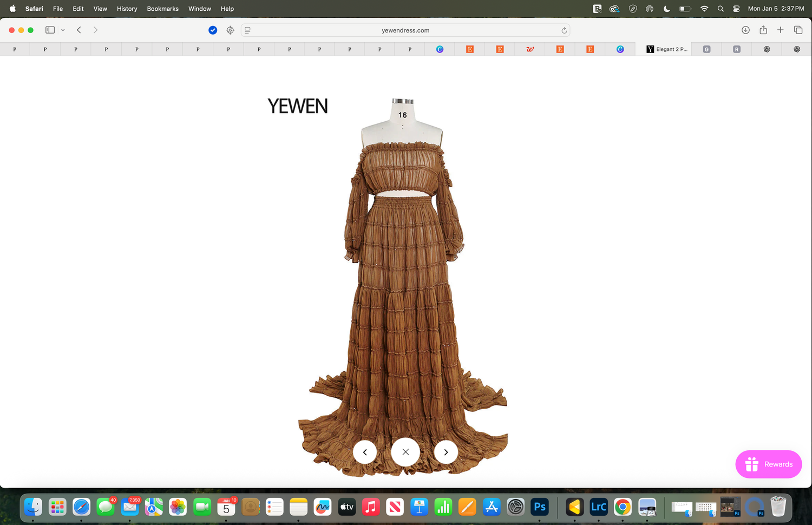Launch Music from the dock
812x525 pixels.
[371, 507]
